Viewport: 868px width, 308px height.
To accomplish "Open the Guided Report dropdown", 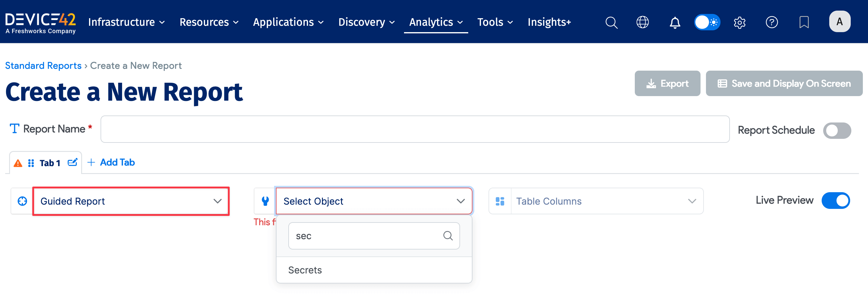I will (131, 201).
